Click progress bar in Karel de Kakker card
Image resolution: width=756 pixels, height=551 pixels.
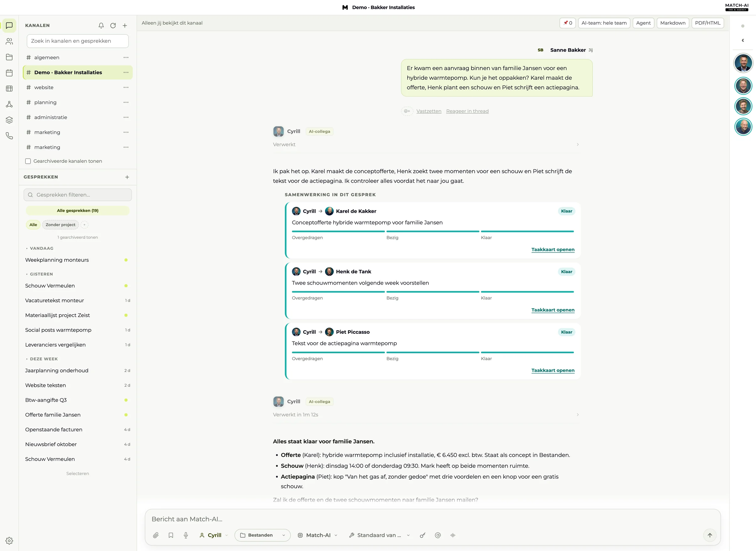(433, 231)
